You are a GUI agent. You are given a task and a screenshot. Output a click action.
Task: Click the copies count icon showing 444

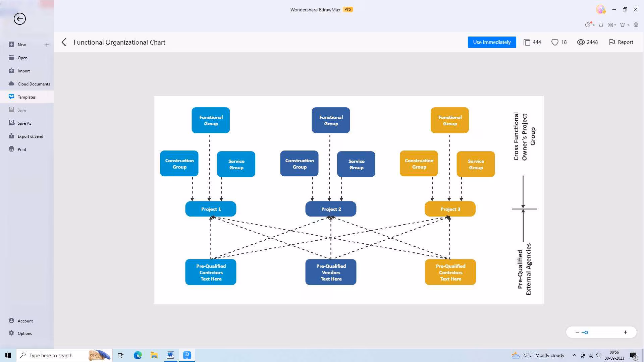click(527, 42)
